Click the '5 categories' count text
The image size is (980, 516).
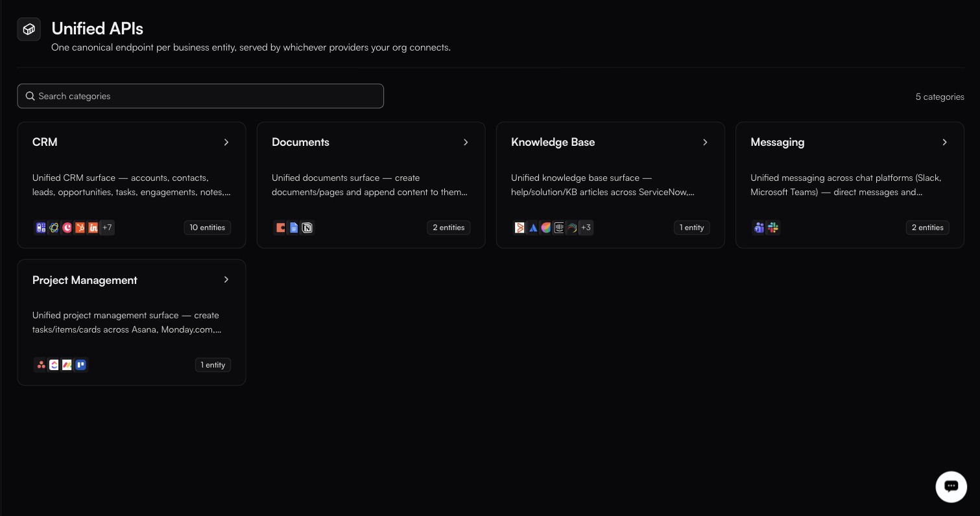[x=940, y=97]
